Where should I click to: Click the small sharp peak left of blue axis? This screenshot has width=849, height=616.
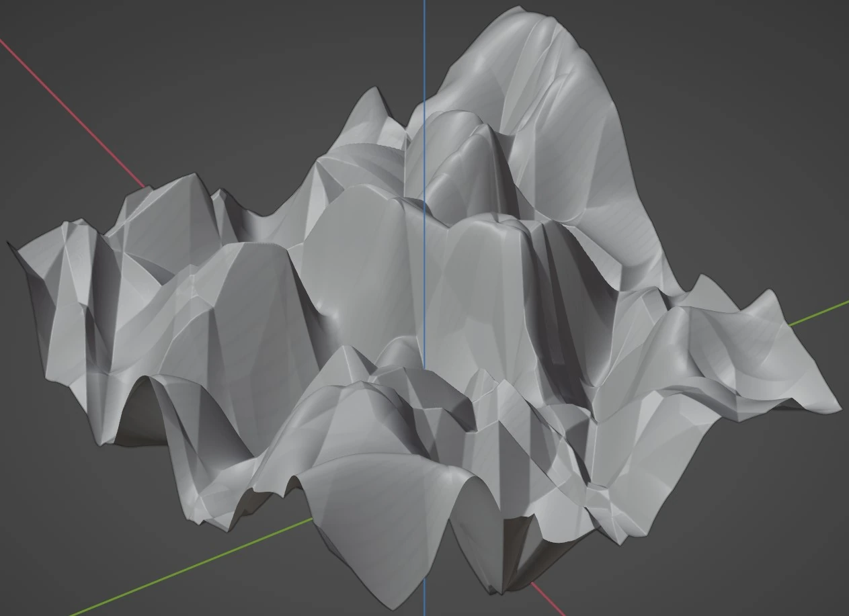pos(372,94)
